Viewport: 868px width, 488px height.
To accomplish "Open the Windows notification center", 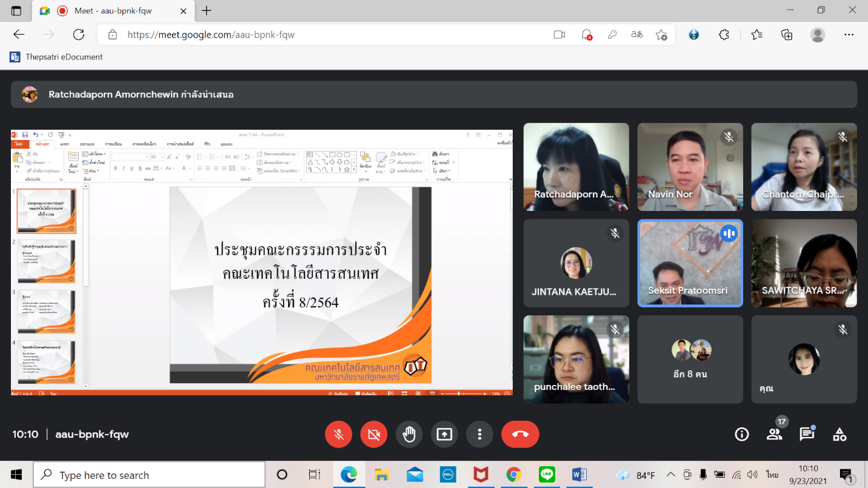I will coord(846,475).
